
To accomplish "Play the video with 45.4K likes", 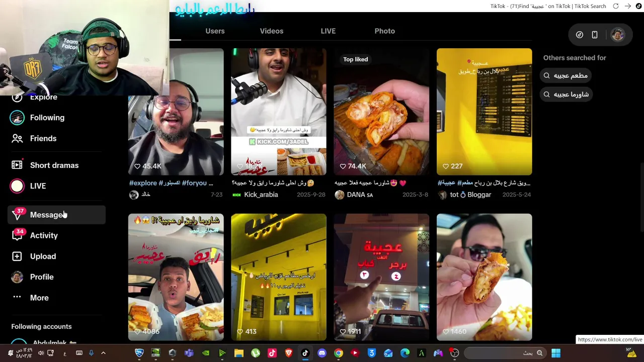I will click(176, 112).
